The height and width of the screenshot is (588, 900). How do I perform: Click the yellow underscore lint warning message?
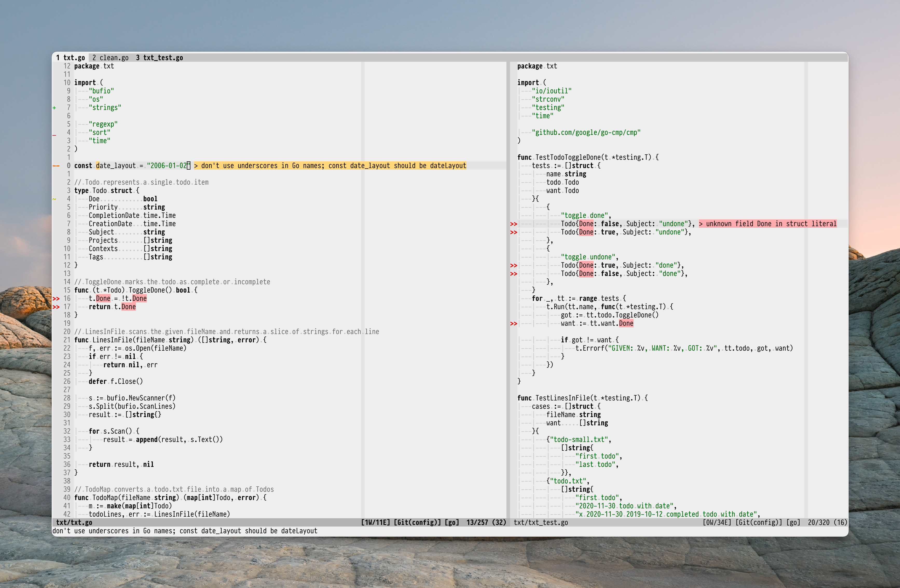330,166
